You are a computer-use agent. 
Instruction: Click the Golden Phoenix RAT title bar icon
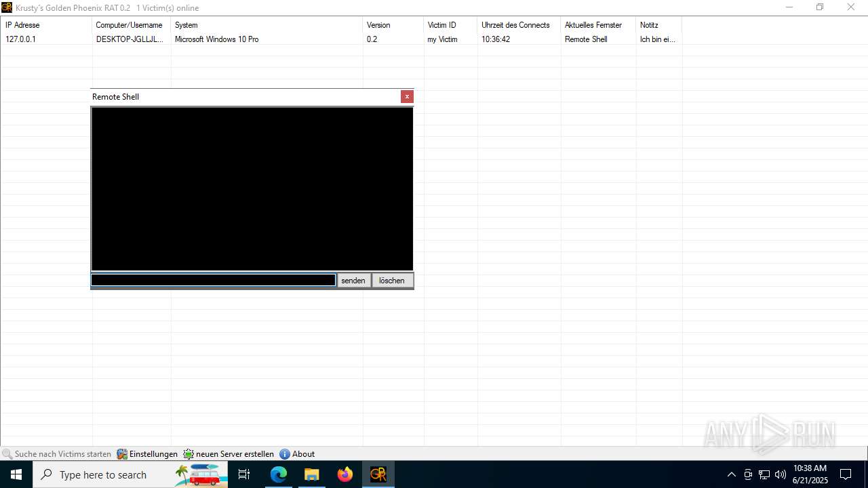click(7, 7)
